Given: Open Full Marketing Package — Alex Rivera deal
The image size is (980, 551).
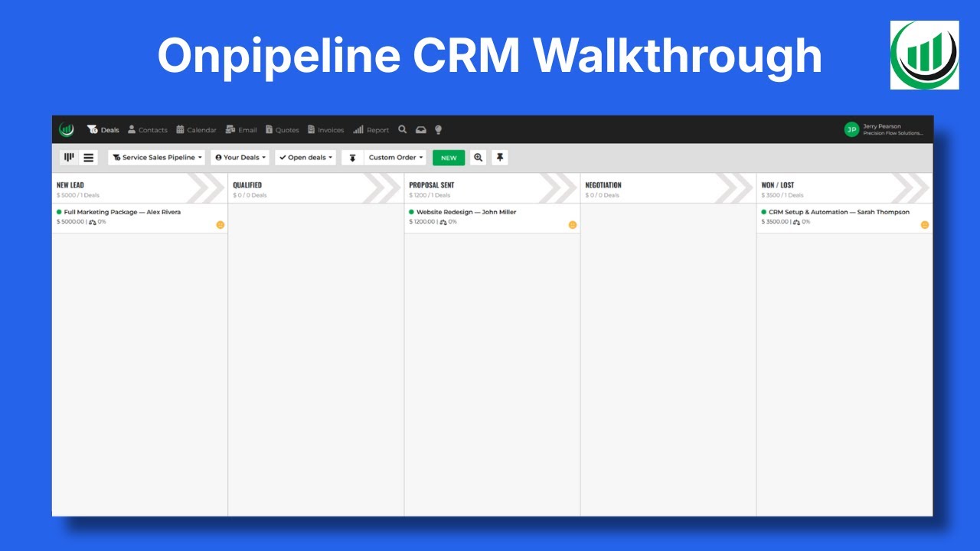Looking at the screenshot, I should coord(122,212).
